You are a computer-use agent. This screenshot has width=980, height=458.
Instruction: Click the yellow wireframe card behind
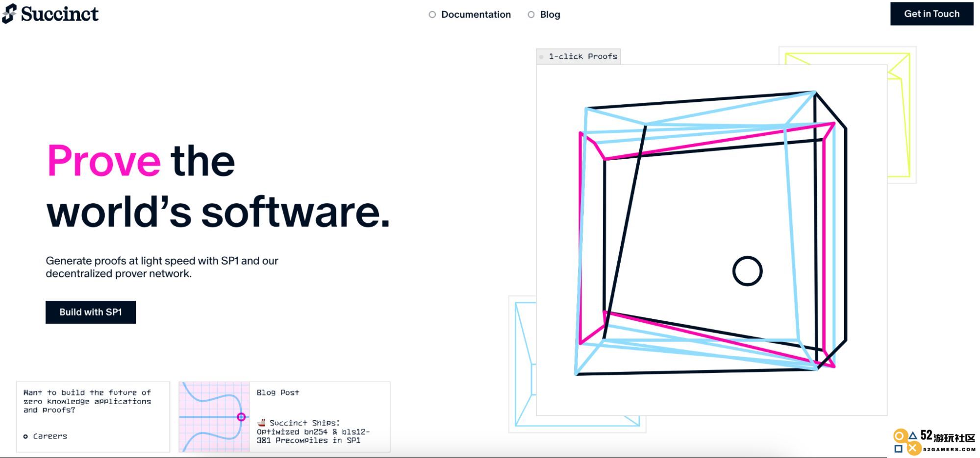pos(901,115)
